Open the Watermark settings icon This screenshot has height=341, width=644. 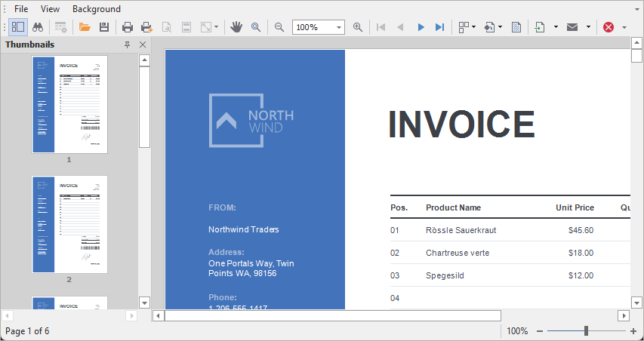(516, 27)
